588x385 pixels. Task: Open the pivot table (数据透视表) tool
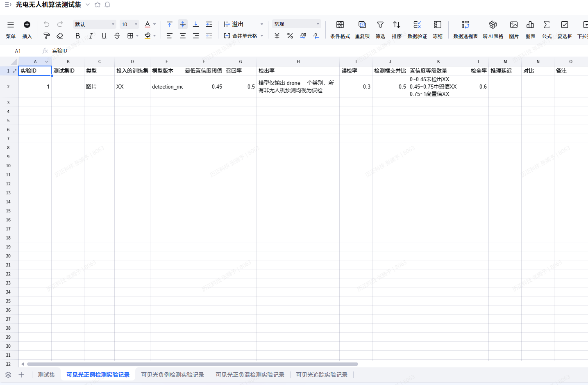pyautogui.click(x=465, y=30)
